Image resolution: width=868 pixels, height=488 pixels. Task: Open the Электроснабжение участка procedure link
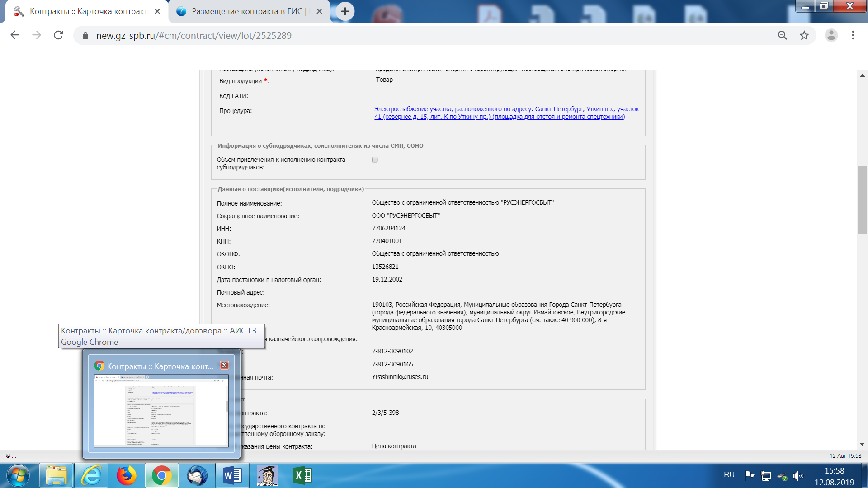point(506,113)
